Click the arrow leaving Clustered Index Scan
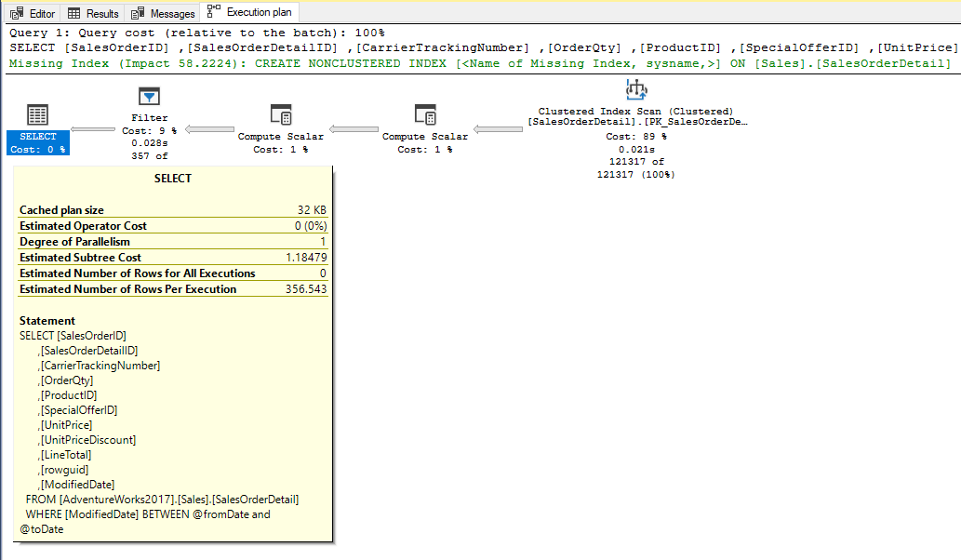Screen dimensions: 961x560 click(x=498, y=129)
